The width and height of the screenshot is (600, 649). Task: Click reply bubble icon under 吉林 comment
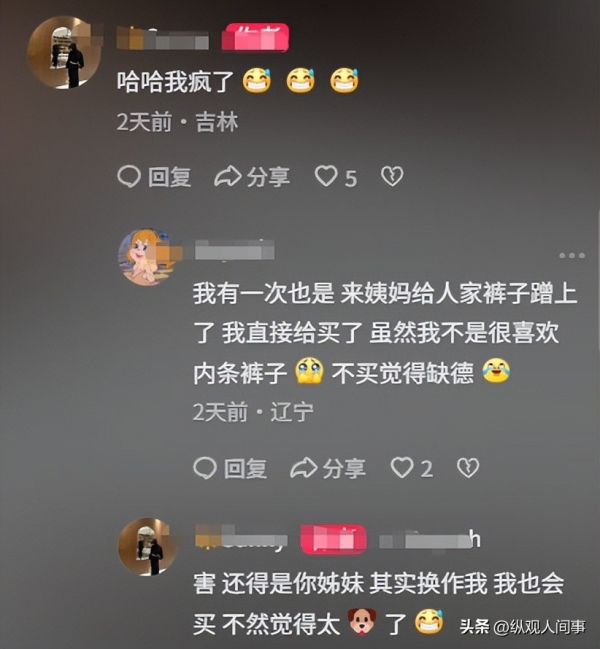[129, 177]
